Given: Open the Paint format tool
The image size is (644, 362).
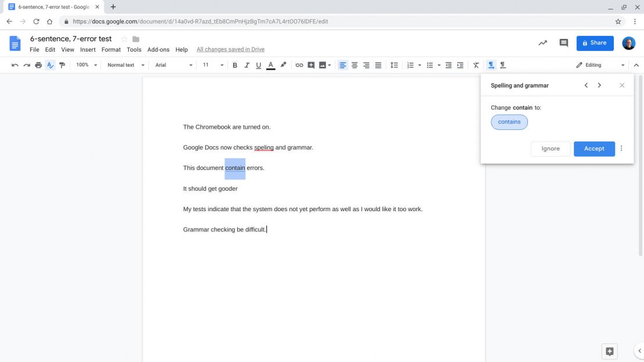Looking at the screenshot, I should point(61,65).
